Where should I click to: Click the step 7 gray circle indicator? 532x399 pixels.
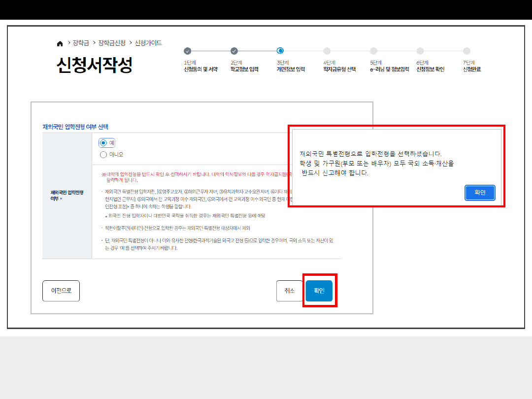(466, 51)
